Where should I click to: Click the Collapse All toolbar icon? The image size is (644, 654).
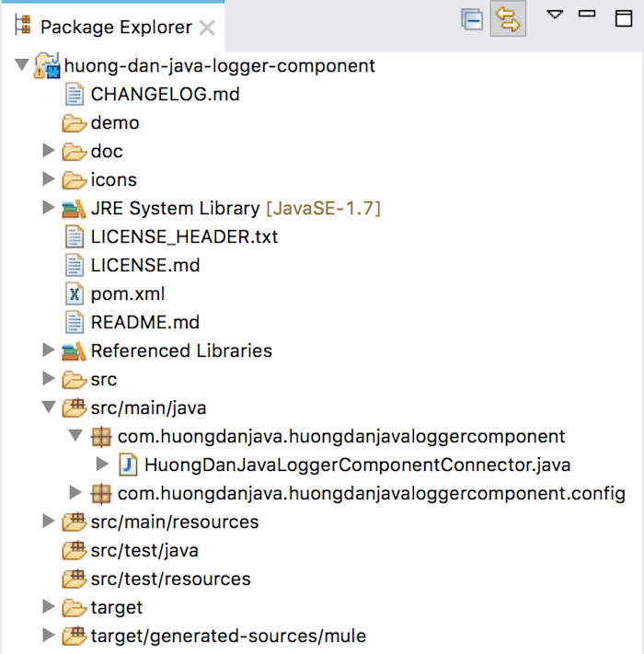pos(472,19)
